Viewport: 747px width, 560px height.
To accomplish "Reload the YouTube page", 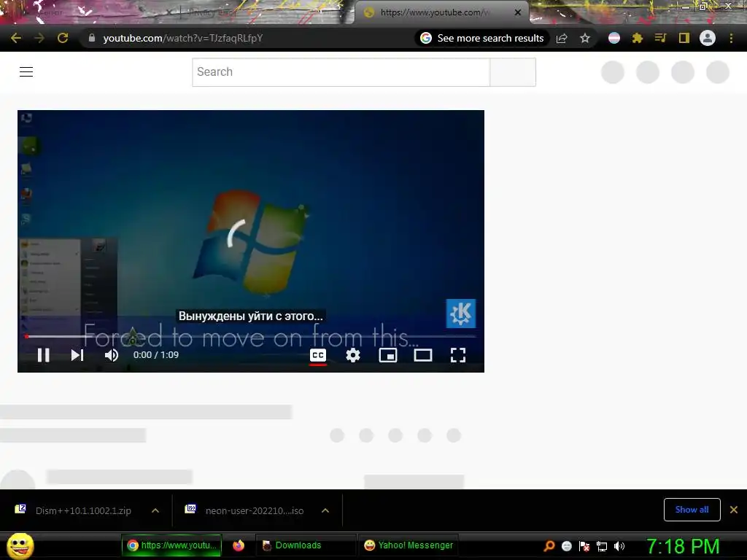I will 63,38.
